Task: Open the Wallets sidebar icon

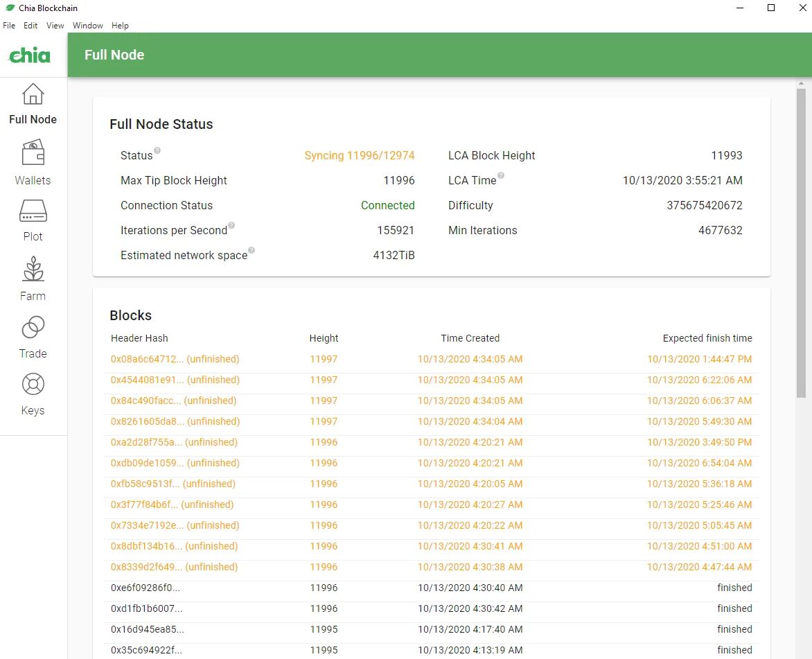Action: pyautogui.click(x=33, y=152)
